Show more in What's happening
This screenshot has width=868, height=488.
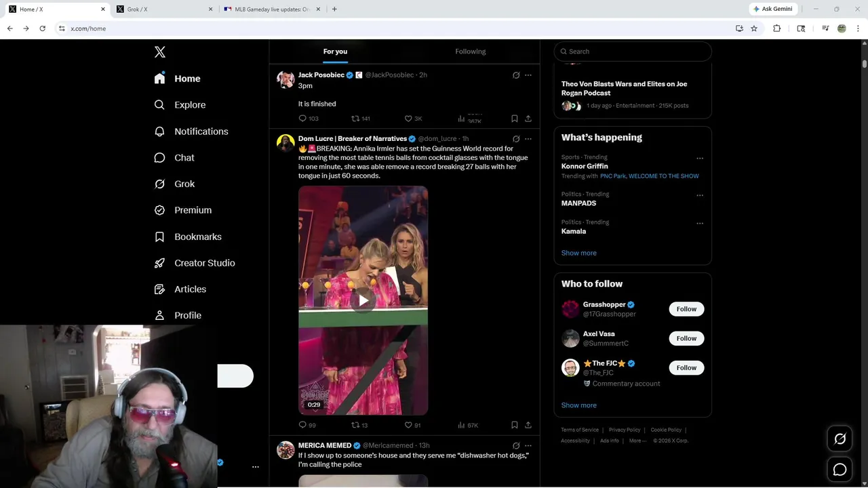click(x=578, y=253)
